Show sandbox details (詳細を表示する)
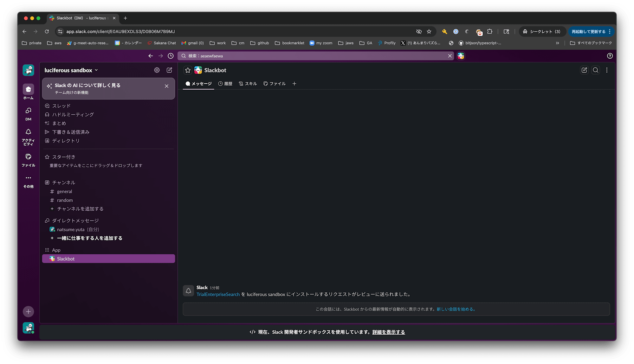634x364 pixels. 389,332
